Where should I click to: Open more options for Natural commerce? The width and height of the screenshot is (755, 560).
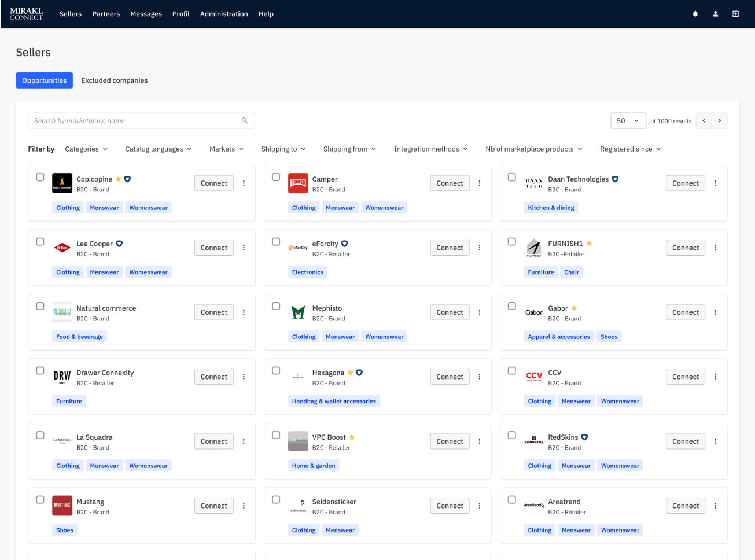pos(244,312)
